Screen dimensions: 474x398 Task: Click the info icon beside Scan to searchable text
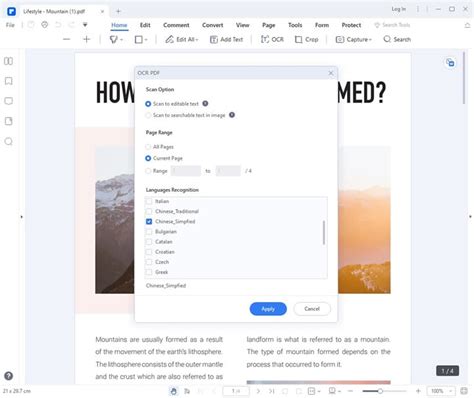pyautogui.click(x=232, y=115)
